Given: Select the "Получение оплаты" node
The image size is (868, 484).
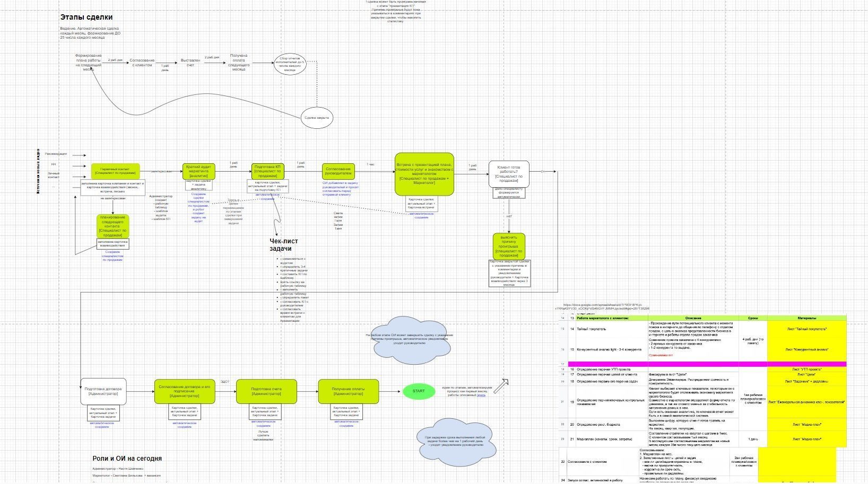Looking at the screenshot, I should [x=349, y=392].
